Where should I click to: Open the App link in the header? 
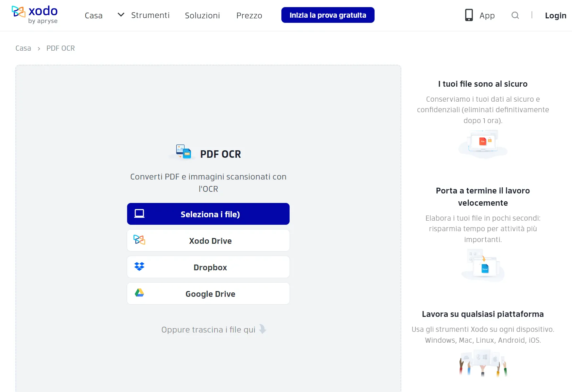[487, 15]
